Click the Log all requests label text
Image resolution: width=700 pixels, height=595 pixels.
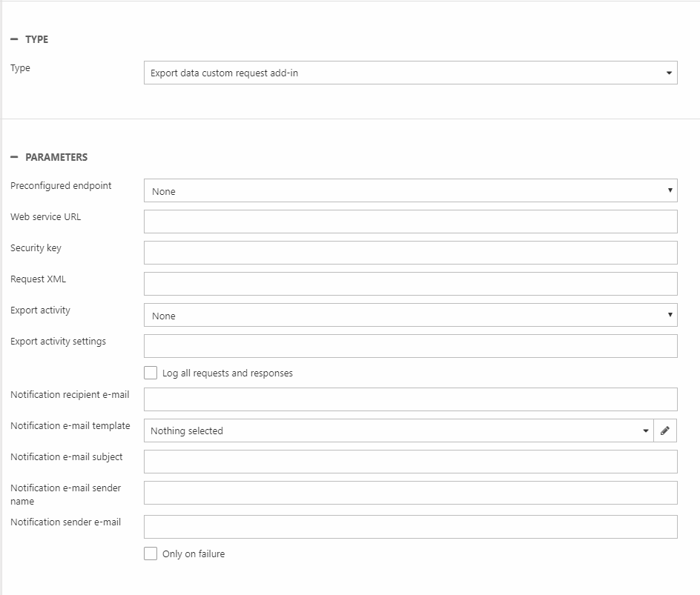[x=227, y=373]
